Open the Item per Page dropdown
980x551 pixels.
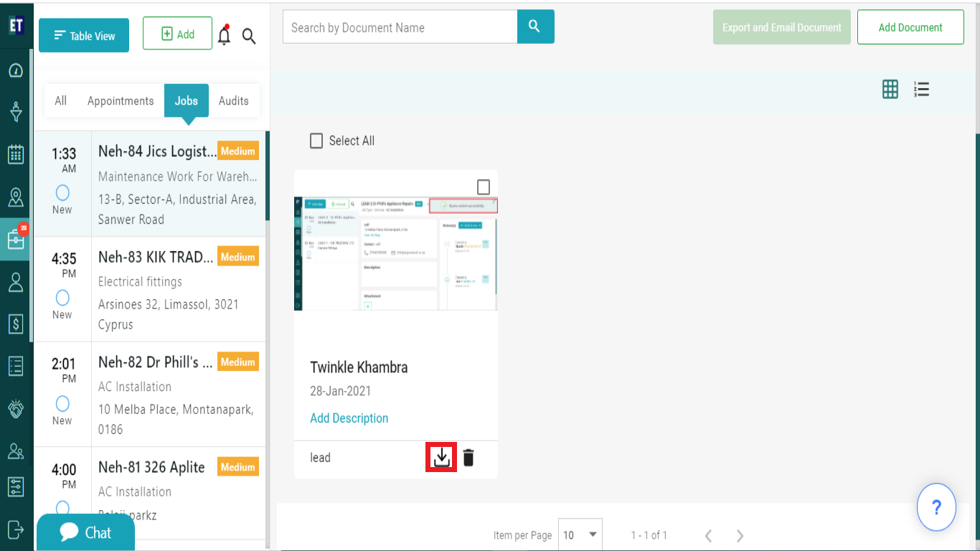pos(580,534)
